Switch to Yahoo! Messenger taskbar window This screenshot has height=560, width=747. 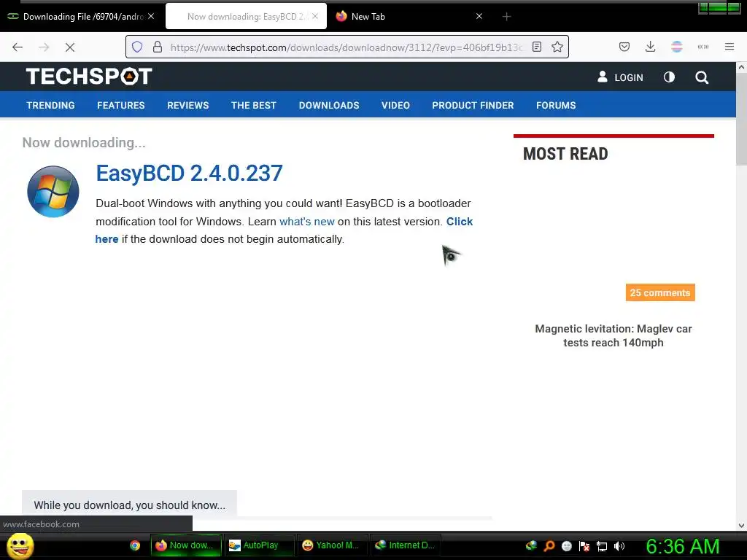tap(333, 545)
